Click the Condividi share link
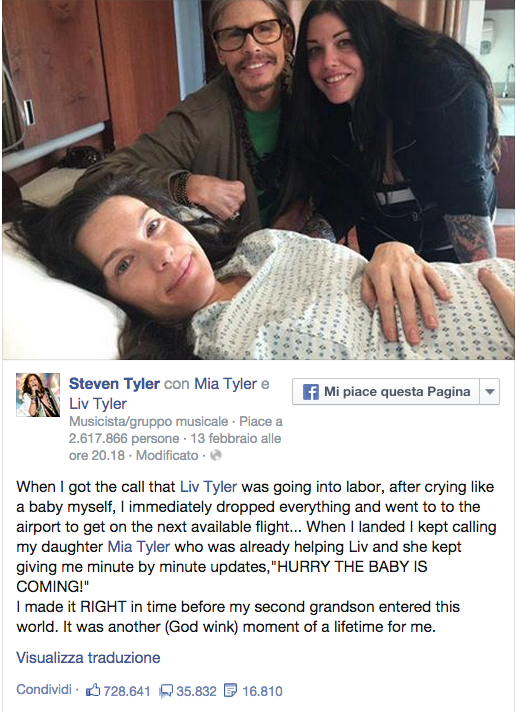 click(x=44, y=689)
